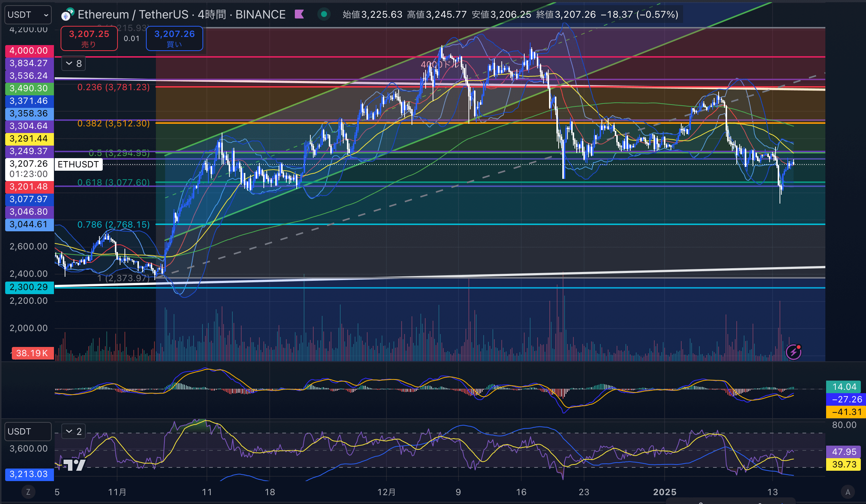Click the green 3,490.30 price label

[x=29, y=88]
